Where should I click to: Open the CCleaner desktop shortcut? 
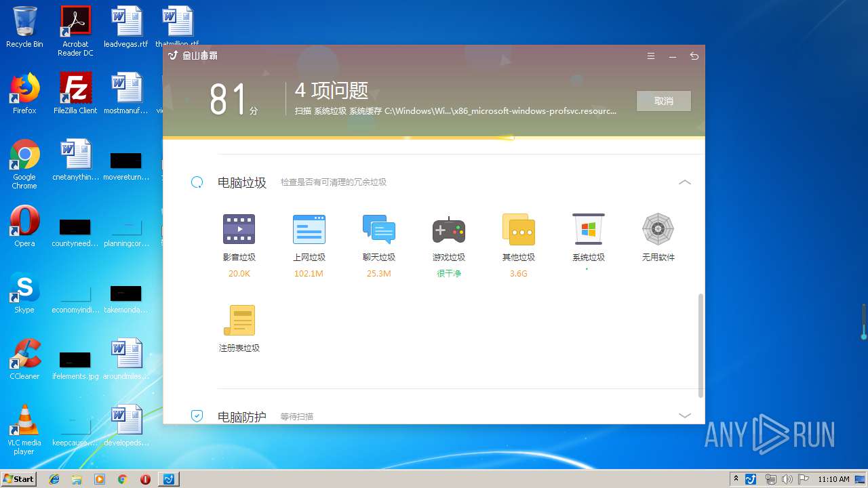24,359
